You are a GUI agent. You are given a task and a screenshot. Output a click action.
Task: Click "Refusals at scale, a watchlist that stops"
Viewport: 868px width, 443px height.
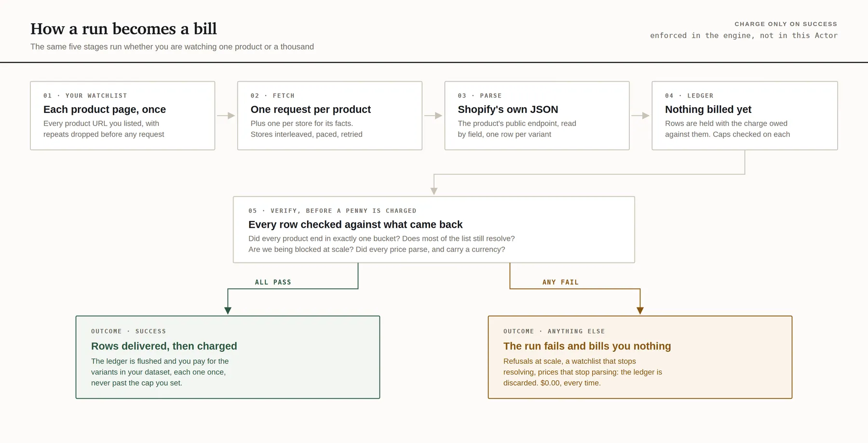570,361
